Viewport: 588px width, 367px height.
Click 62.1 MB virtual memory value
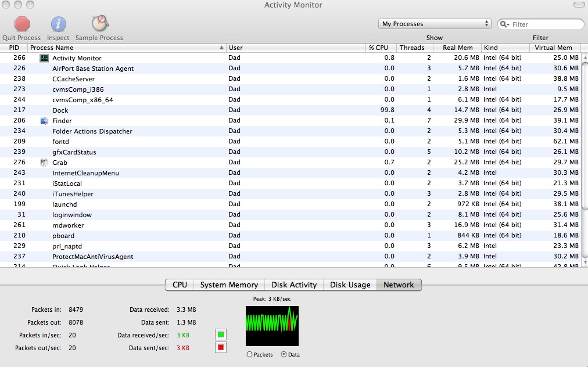tap(566, 141)
